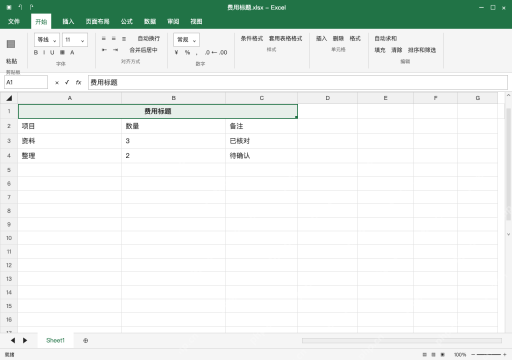
Task: Toggle 合并后居中 merge and center
Action: click(x=143, y=50)
